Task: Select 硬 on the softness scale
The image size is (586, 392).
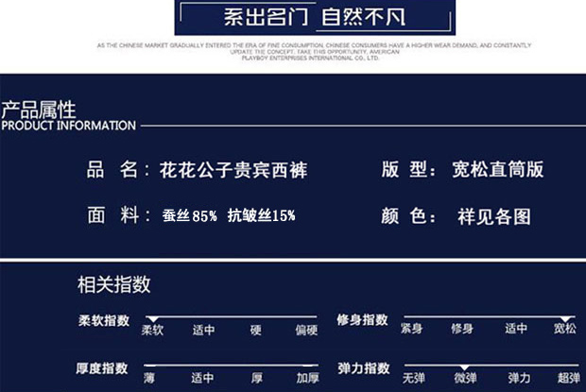Action: point(256,330)
